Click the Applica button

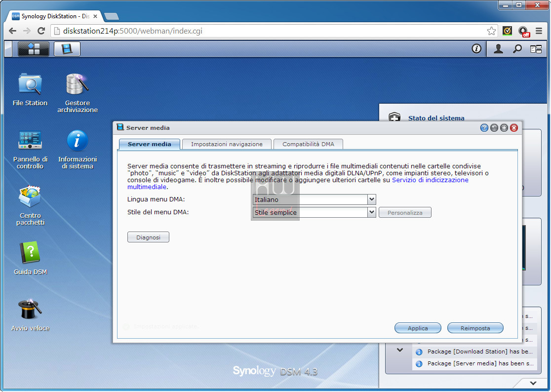point(418,328)
